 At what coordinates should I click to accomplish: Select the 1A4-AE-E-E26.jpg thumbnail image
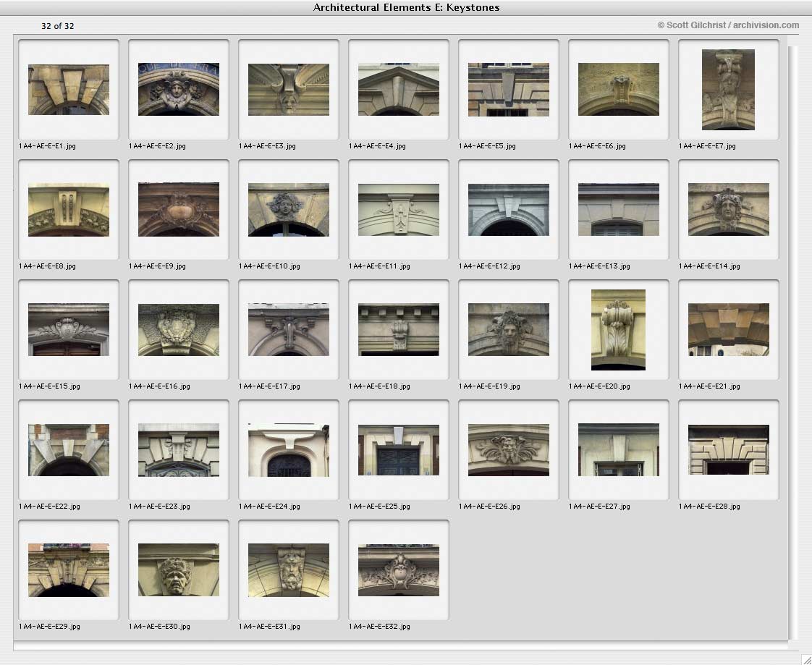pos(509,450)
